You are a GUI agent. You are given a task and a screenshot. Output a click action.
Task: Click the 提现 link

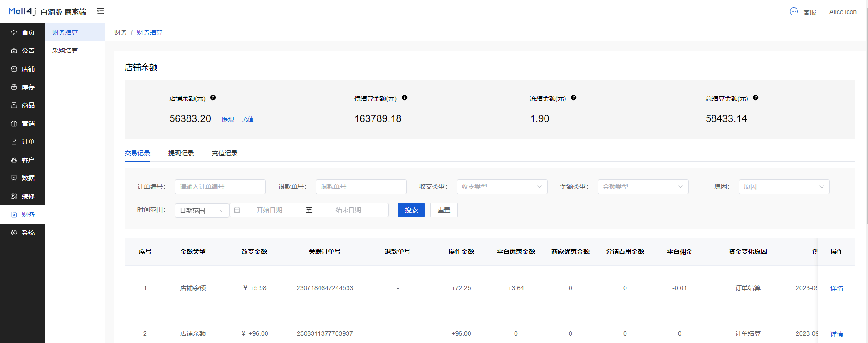pos(228,119)
